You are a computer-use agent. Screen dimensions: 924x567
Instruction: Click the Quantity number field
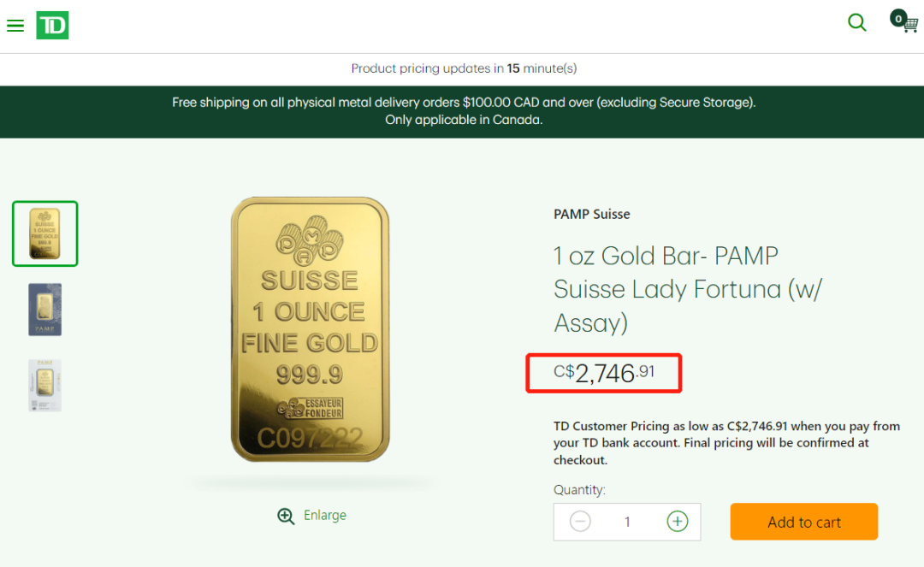click(x=627, y=522)
